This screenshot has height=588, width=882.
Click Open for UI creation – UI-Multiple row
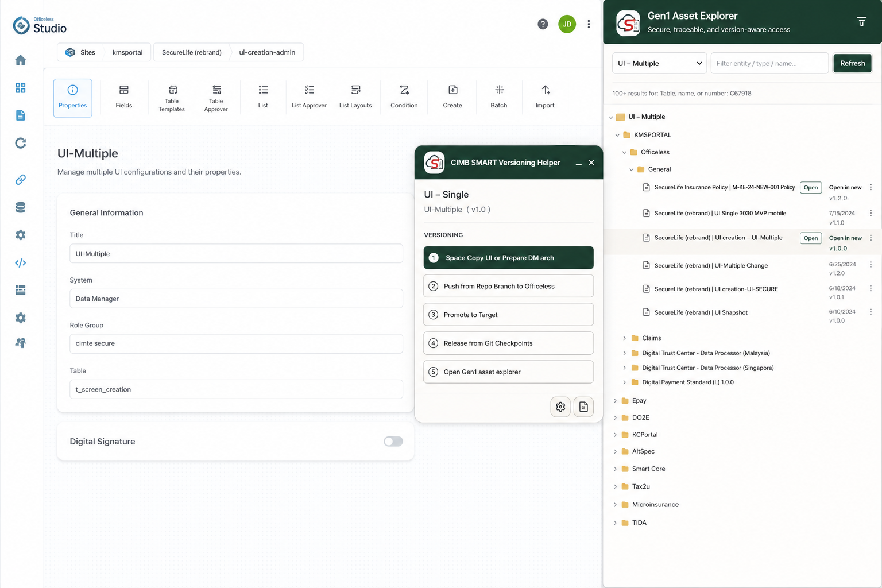pyautogui.click(x=811, y=238)
